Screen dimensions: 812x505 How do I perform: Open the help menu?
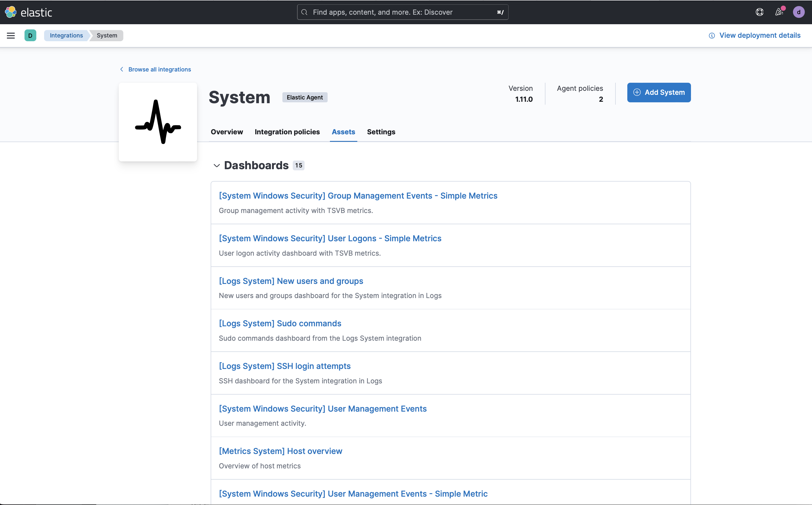[759, 12]
